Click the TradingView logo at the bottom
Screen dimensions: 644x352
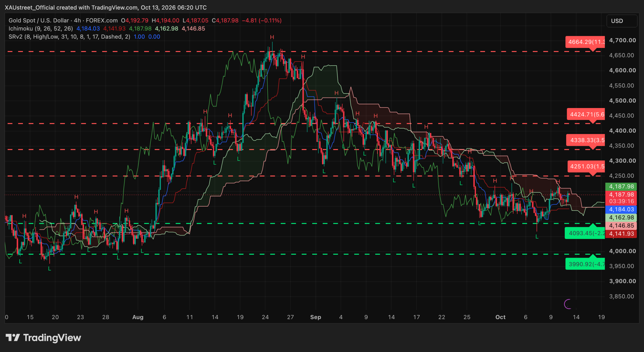[x=43, y=338]
